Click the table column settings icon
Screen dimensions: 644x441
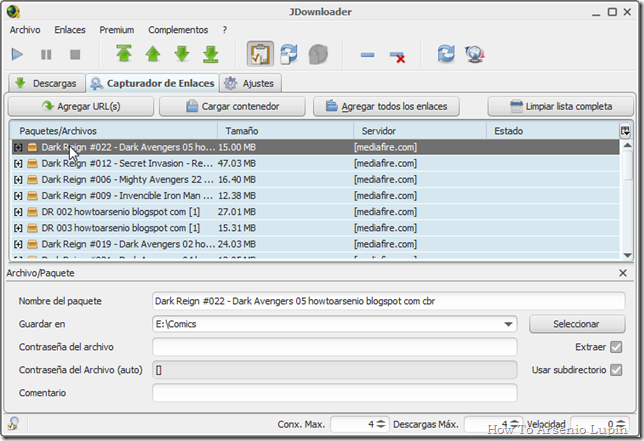coord(625,130)
